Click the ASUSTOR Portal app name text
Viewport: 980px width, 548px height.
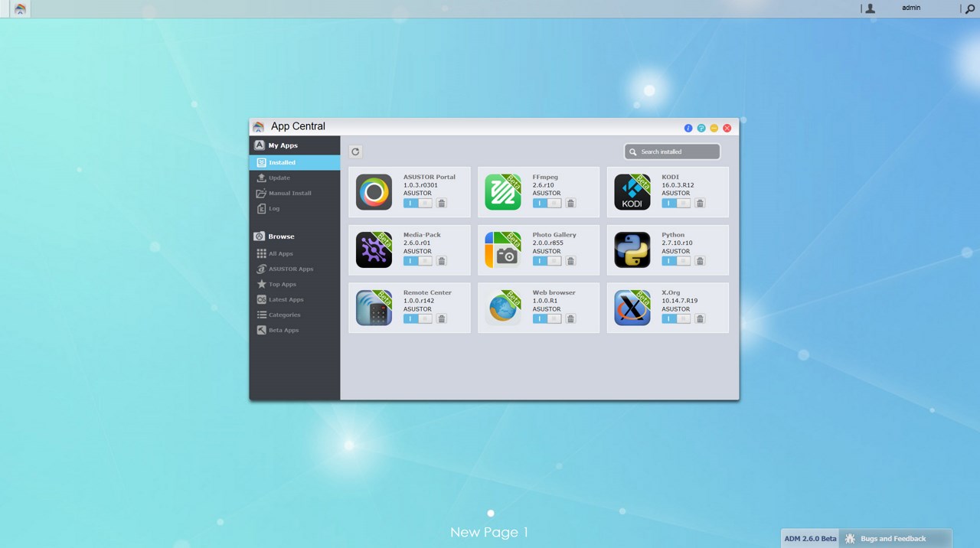tap(430, 177)
